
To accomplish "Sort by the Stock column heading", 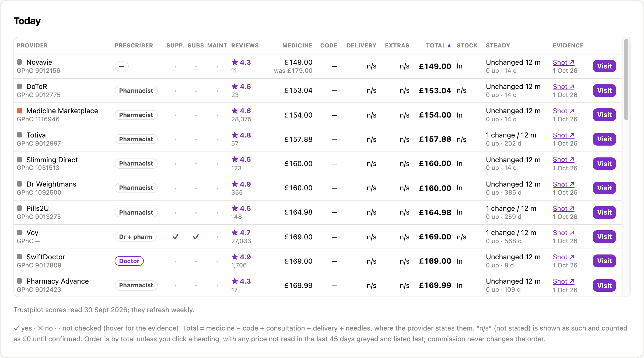I will click(x=467, y=46).
